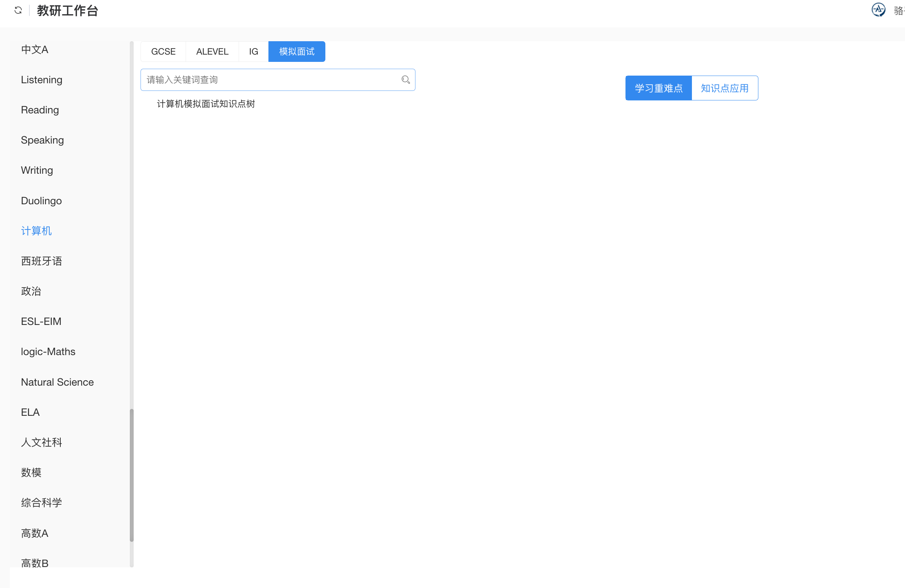
Task: Toggle to 知识点应用 view
Action: (x=724, y=88)
